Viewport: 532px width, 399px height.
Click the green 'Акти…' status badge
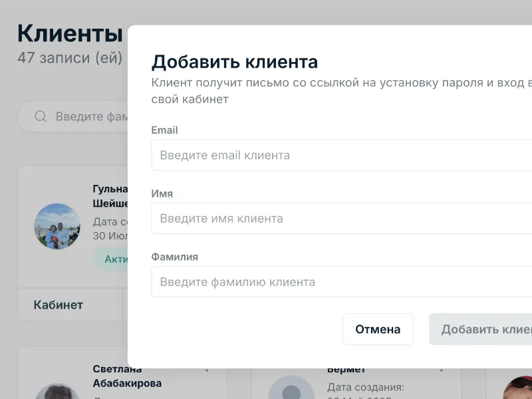(112, 259)
